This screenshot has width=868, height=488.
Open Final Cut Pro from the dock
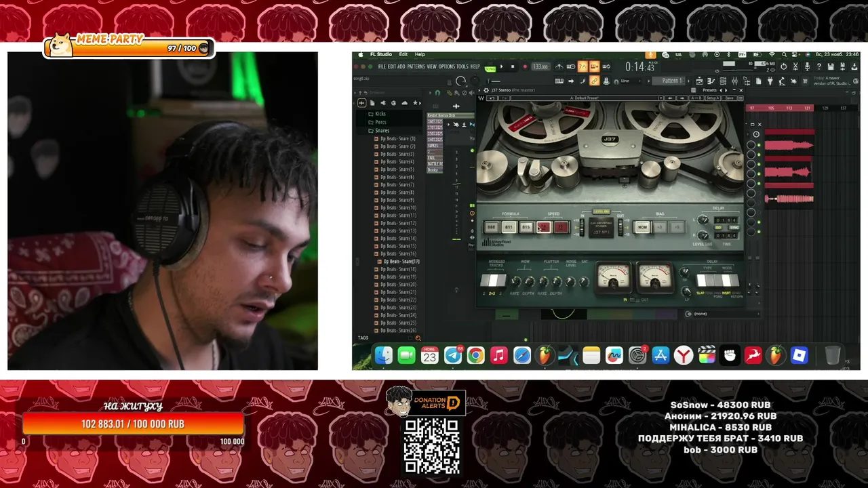707,355
